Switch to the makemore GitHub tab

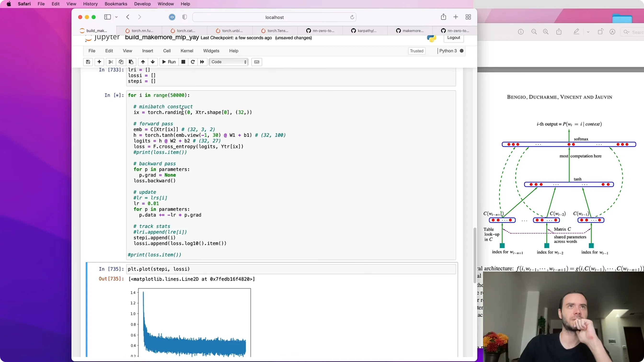click(410, 30)
